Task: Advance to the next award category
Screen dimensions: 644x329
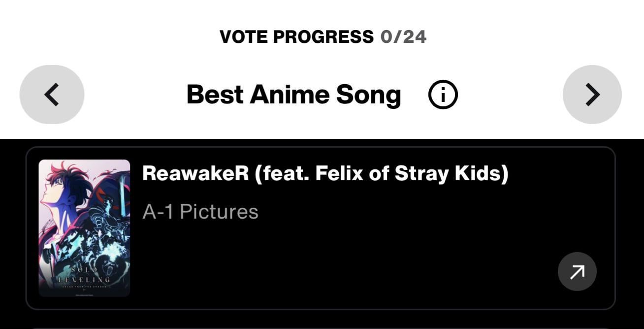Action: click(x=592, y=95)
